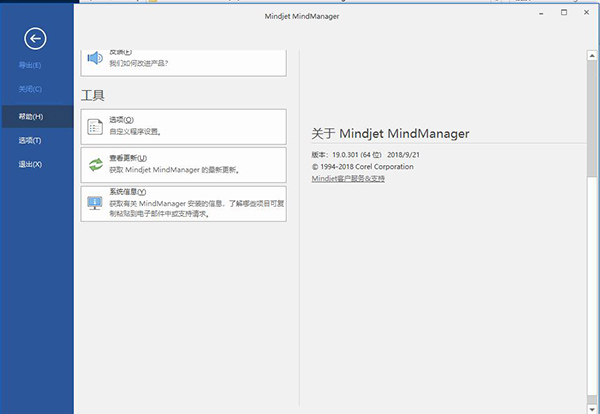Open the 帮助(H) sidebar tab

point(30,116)
